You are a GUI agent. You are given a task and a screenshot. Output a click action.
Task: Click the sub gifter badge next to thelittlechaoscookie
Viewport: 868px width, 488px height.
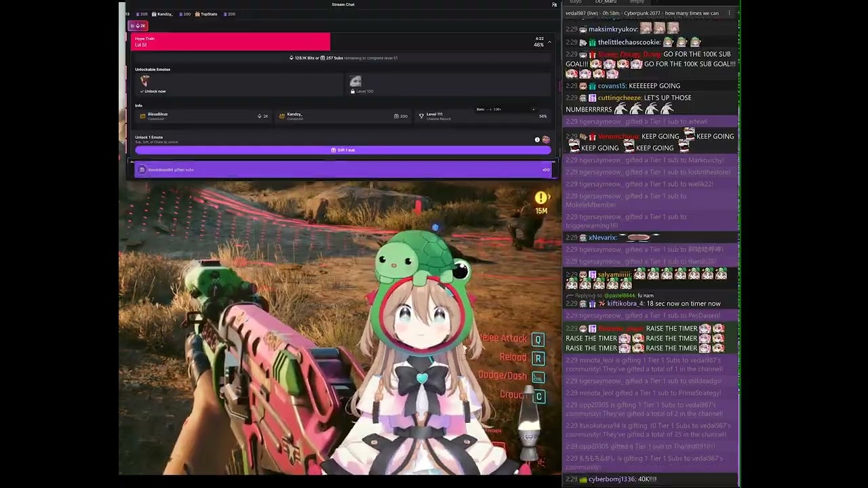coord(592,42)
